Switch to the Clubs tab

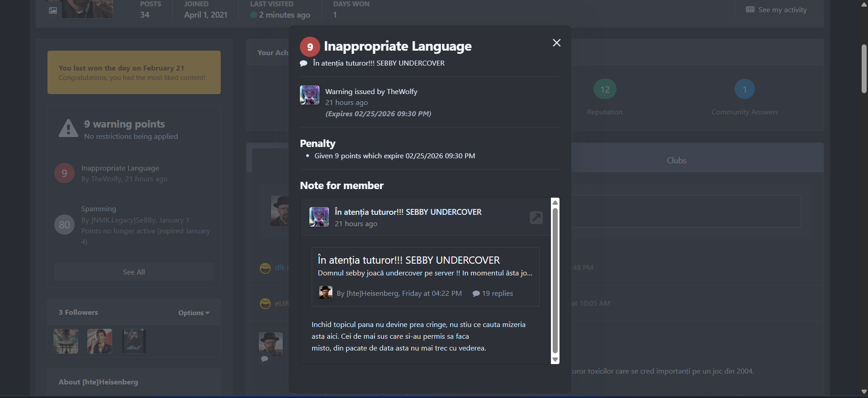tap(676, 161)
